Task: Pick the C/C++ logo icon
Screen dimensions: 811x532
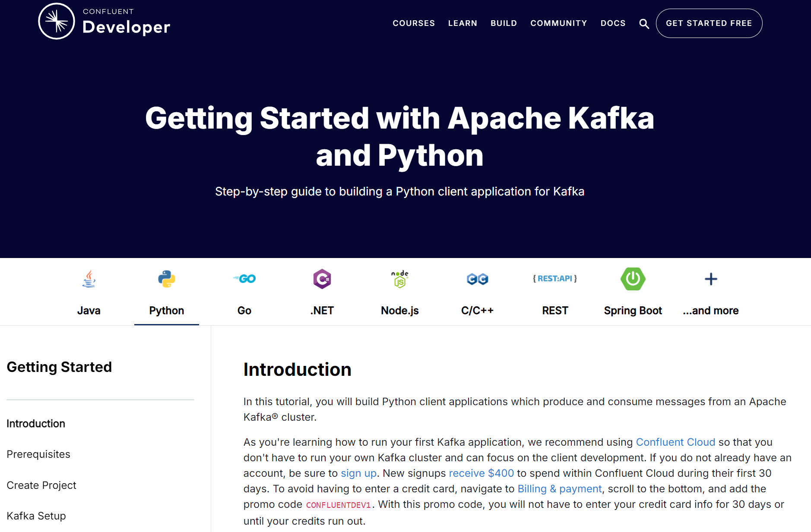Action: [x=477, y=279]
